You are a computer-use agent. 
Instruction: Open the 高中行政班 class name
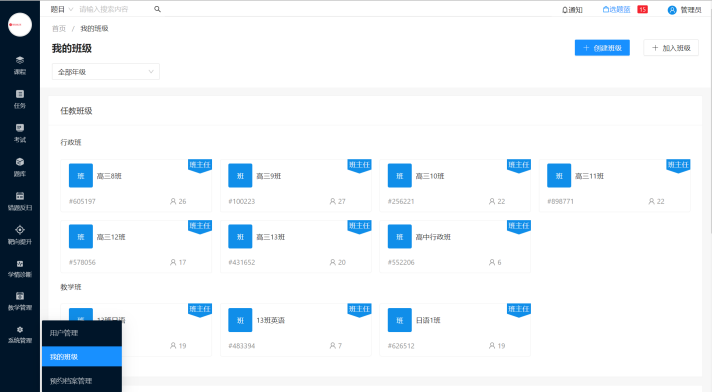pos(433,237)
